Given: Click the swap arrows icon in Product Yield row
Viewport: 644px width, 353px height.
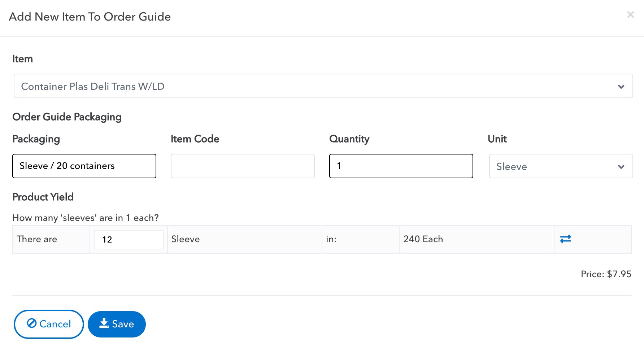Looking at the screenshot, I should [566, 239].
